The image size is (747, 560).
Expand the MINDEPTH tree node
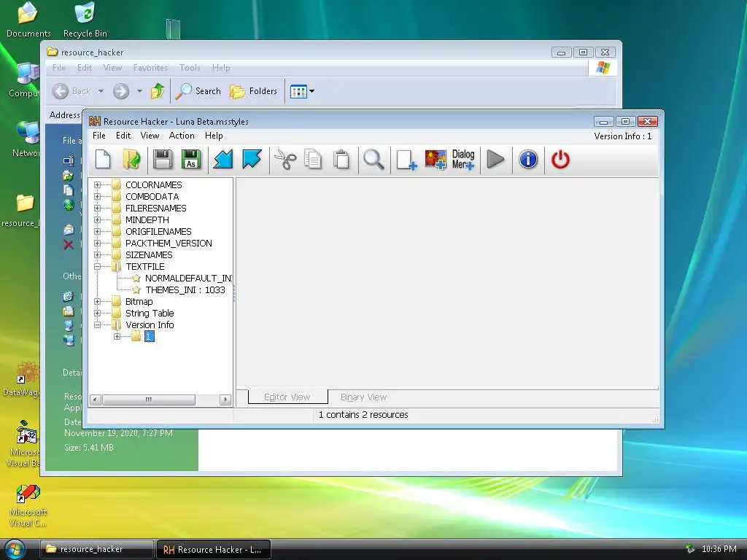pos(97,219)
